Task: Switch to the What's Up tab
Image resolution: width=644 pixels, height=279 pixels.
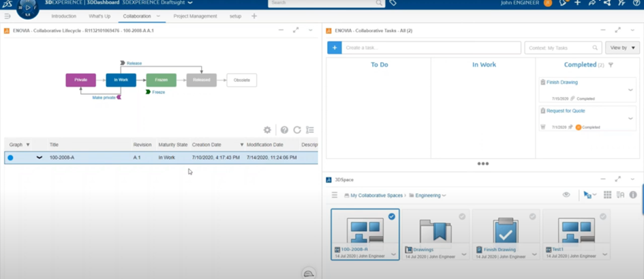Action: (99, 16)
